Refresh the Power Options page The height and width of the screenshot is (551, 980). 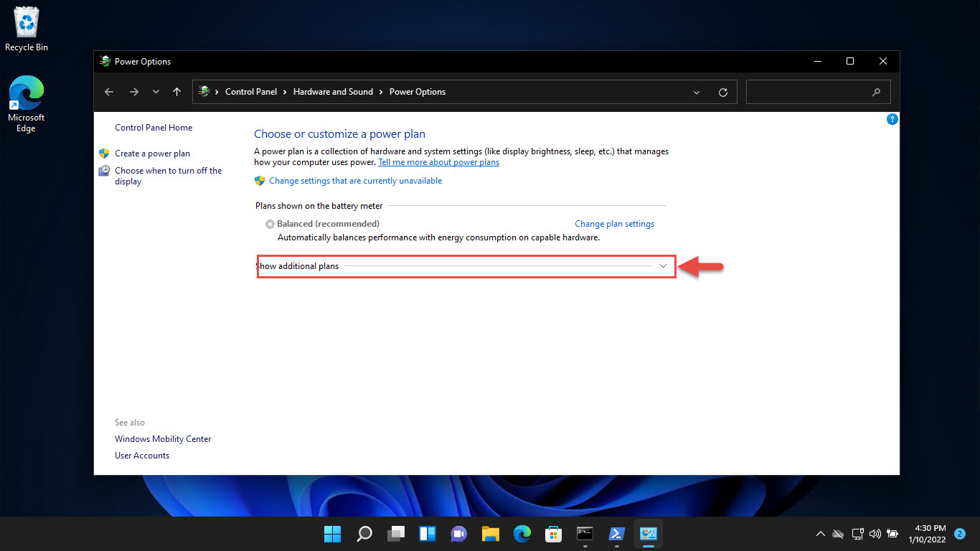(x=723, y=92)
